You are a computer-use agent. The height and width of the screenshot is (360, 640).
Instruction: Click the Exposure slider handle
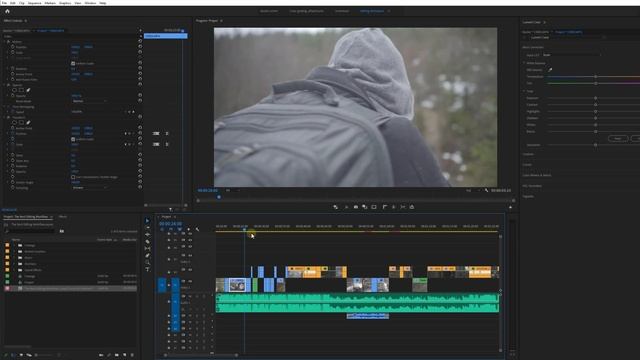pyautogui.click(x=596, y=98)
